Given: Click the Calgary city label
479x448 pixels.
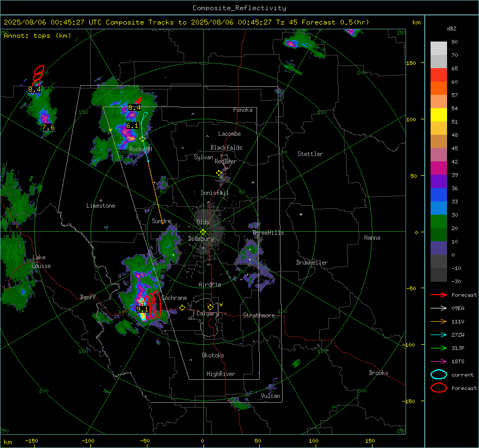Looking at the screenshot, I should [208, 313].
